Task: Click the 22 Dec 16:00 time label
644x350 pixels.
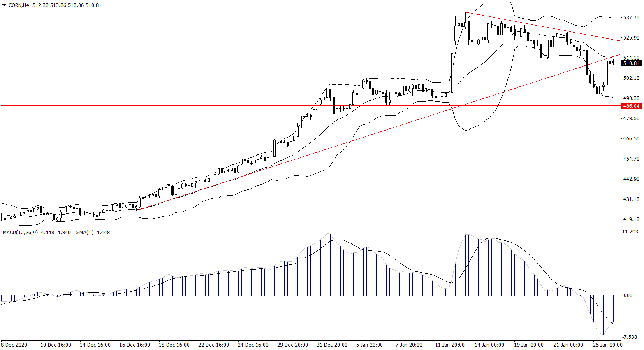Action: click(213, 345)
